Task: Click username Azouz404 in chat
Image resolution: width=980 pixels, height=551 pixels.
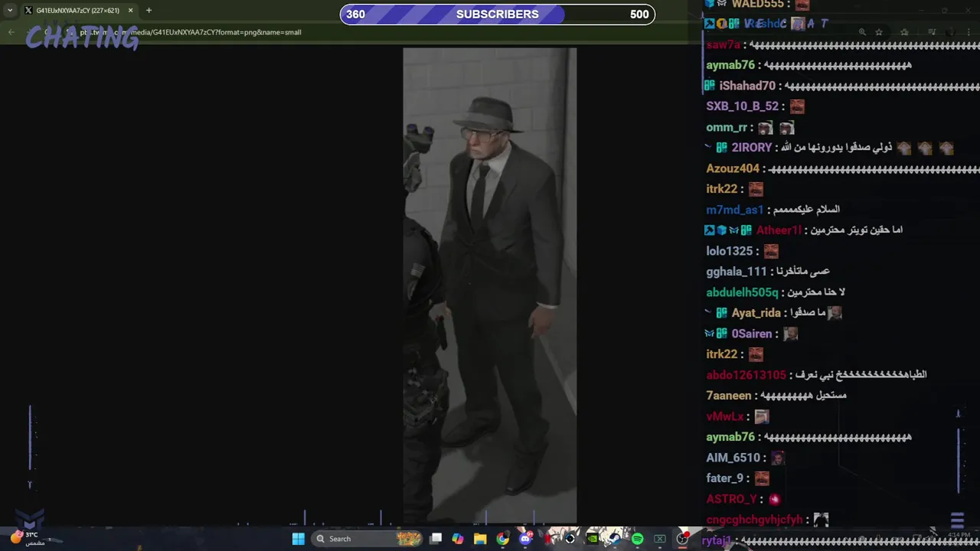Action: [x=733, y=168]
